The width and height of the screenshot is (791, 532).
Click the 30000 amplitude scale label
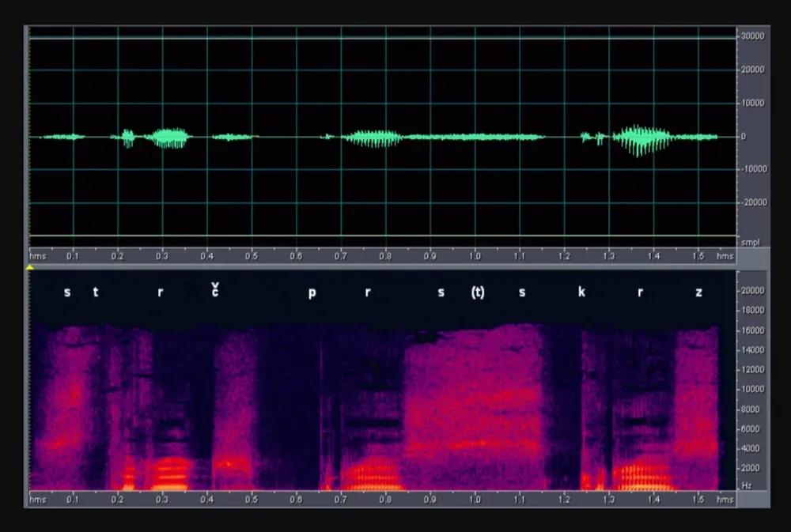click(751, 36)
